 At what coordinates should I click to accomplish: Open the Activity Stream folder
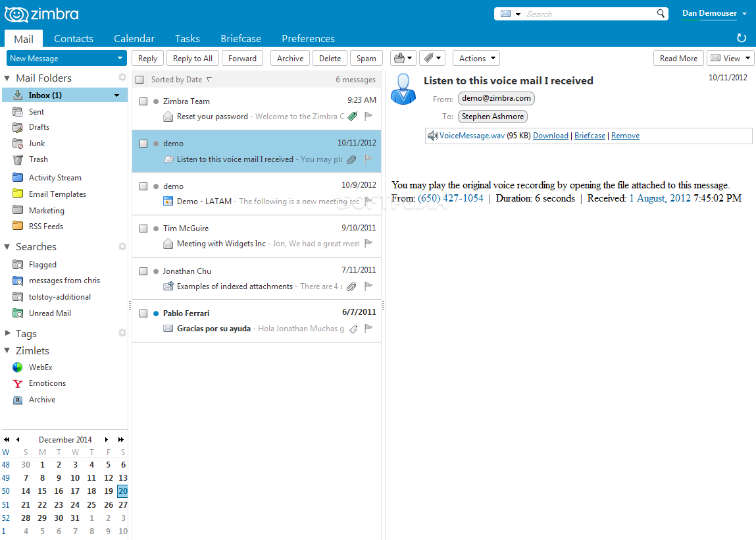click(x=55, y=178)
